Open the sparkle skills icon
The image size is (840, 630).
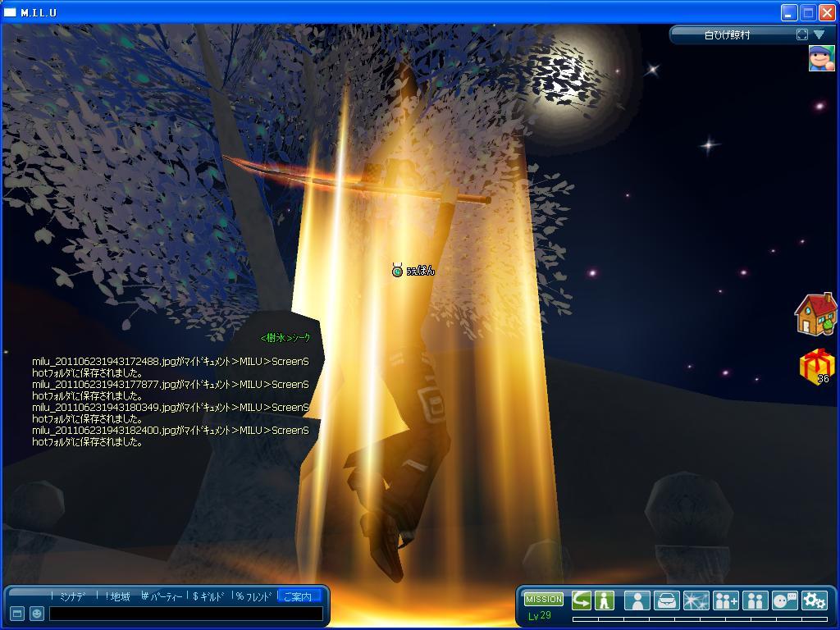696,600
